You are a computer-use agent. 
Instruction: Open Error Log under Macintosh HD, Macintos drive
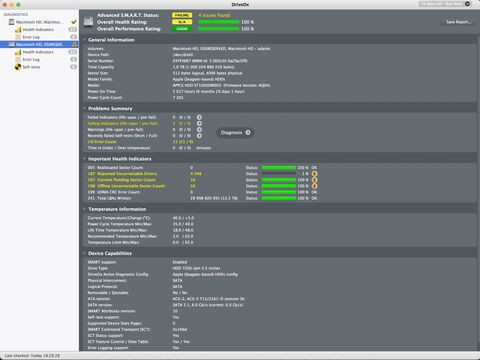(x=31, y=37)
